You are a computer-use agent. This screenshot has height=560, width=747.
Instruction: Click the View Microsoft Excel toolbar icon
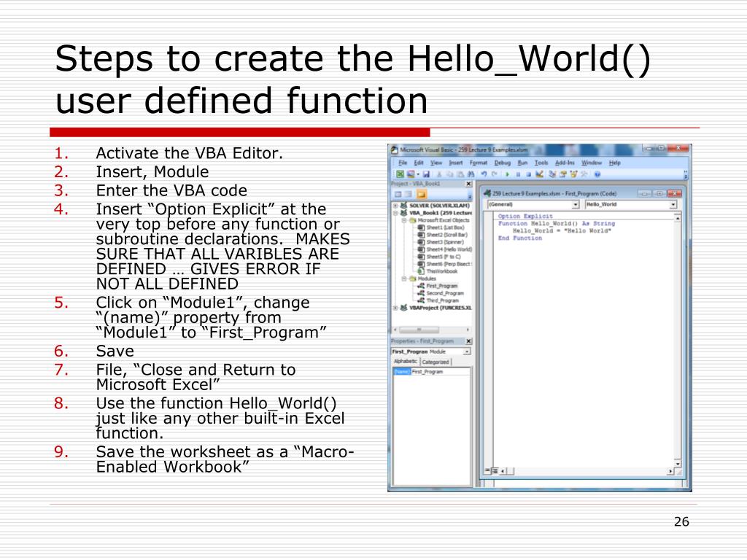click(x=399, y=175)
